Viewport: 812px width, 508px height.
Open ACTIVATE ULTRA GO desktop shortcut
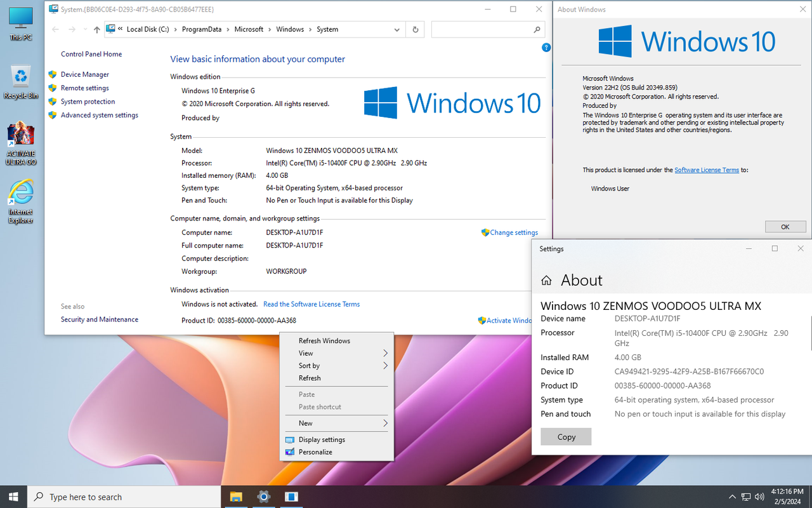pyautogui.click(x=20, y=144)
